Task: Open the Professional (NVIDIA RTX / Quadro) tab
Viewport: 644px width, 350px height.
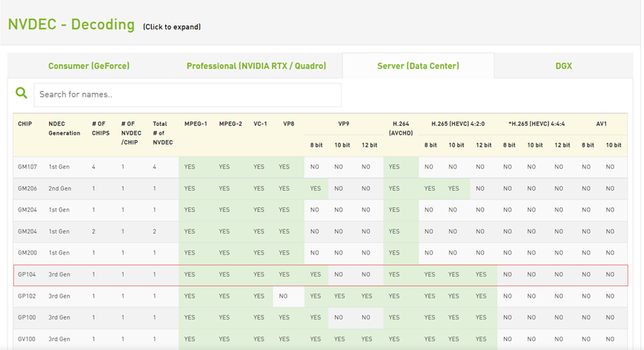Action: (x=256, y=66)
